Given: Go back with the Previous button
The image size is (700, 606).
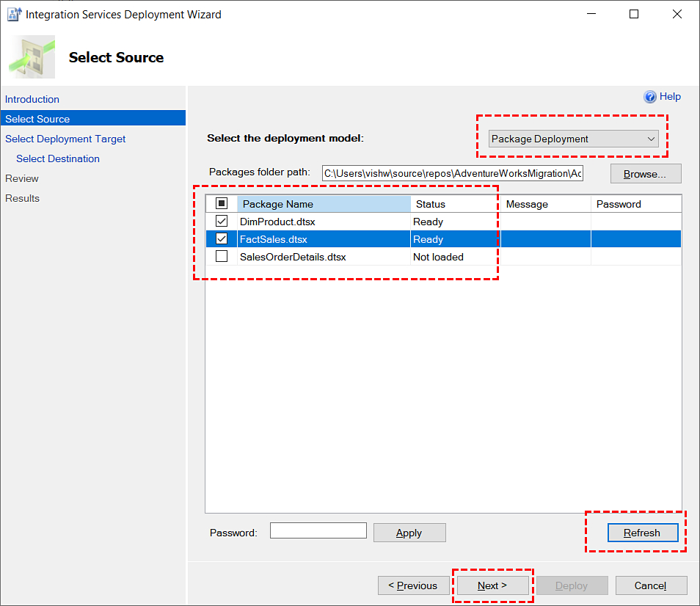Looking at the screenshot, I should coord(413,585).
